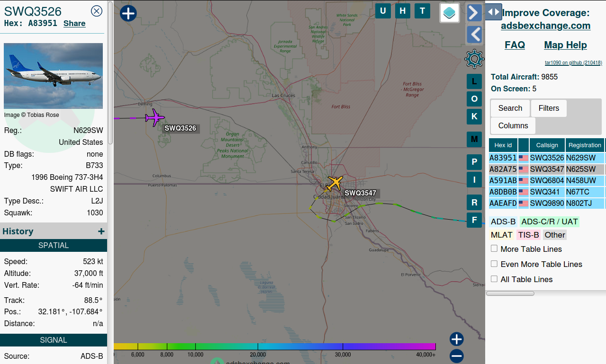Screen dimensions: 606x364
Task: Select table row for SWQ9890
Action: point(547,204)
